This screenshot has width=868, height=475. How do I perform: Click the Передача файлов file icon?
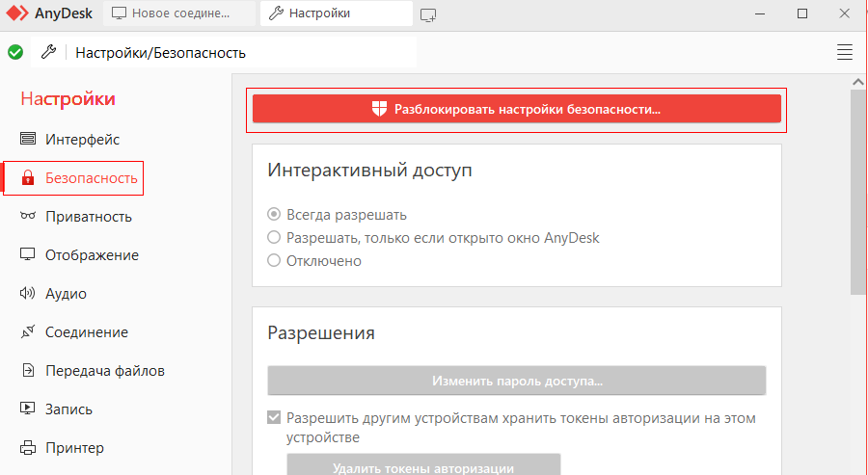28,371
